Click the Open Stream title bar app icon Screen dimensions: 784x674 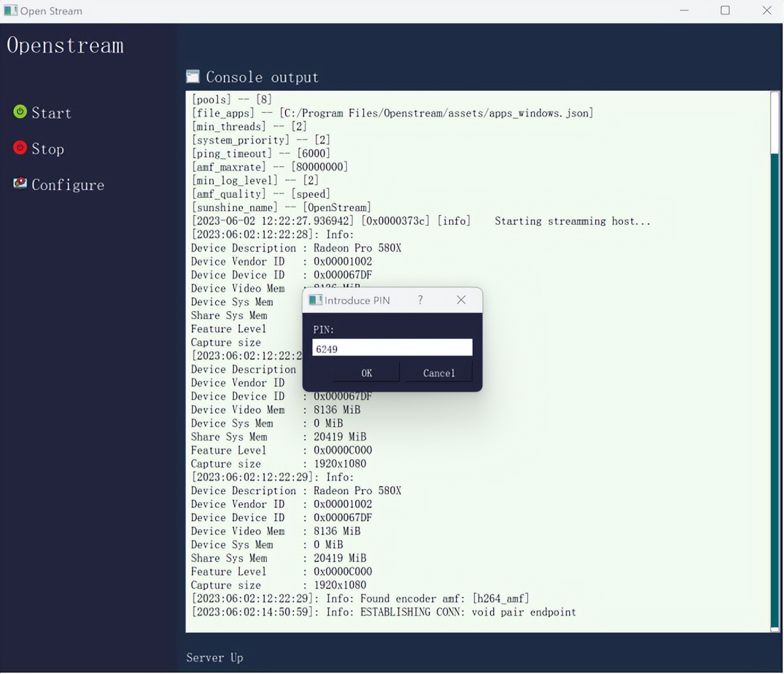(x=10, y=10)
